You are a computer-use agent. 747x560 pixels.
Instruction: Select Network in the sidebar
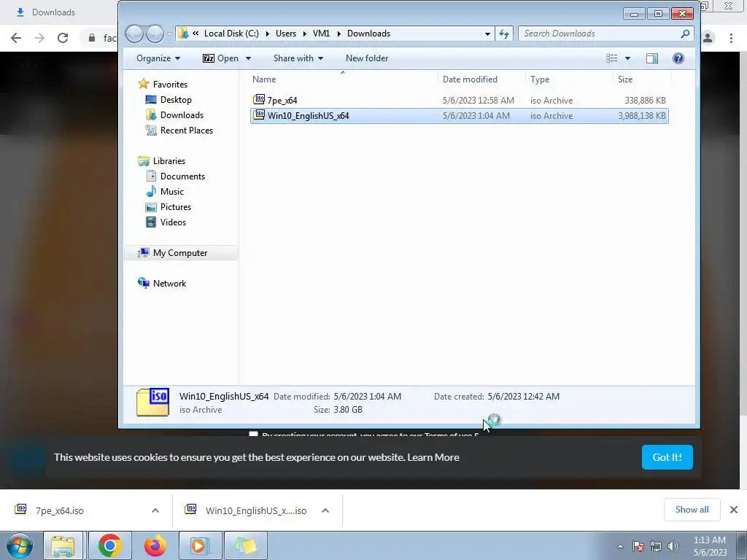169,284
